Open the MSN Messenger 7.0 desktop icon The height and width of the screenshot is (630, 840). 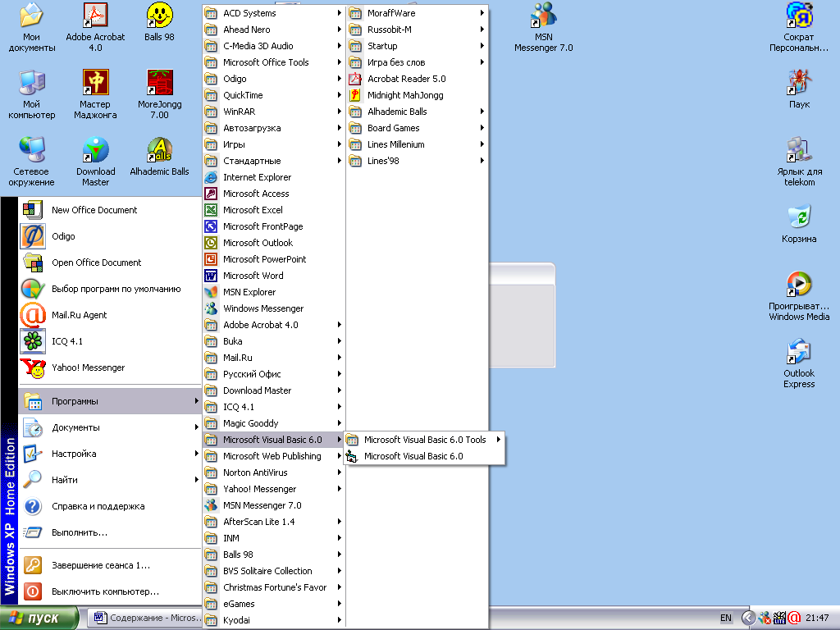pyautogui.click(x=543, y=16)
